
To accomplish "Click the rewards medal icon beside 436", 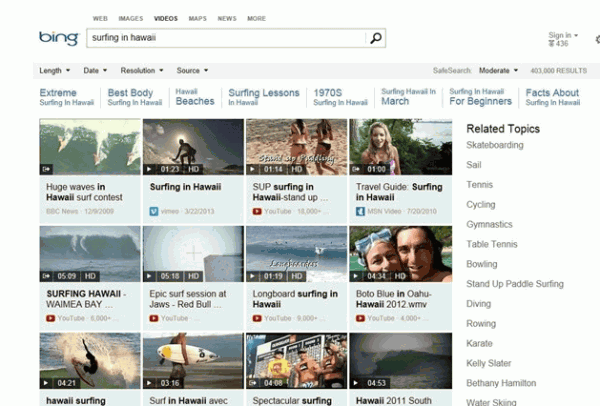I will (x=551, y=44).
